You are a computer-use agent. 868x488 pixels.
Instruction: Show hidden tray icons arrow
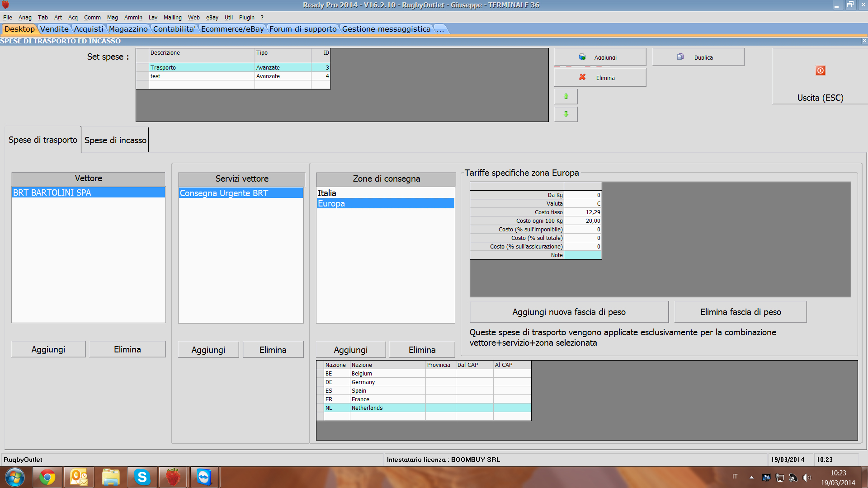tap(751, 477)
